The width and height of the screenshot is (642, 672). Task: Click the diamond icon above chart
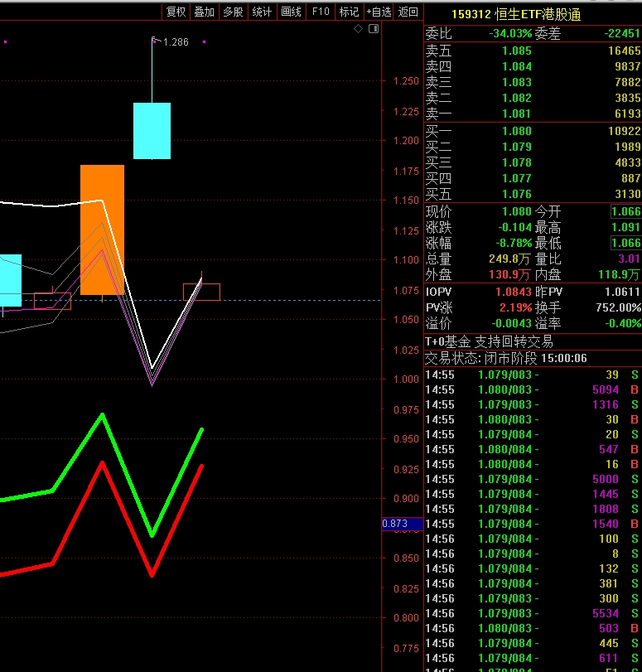point(359,29)
